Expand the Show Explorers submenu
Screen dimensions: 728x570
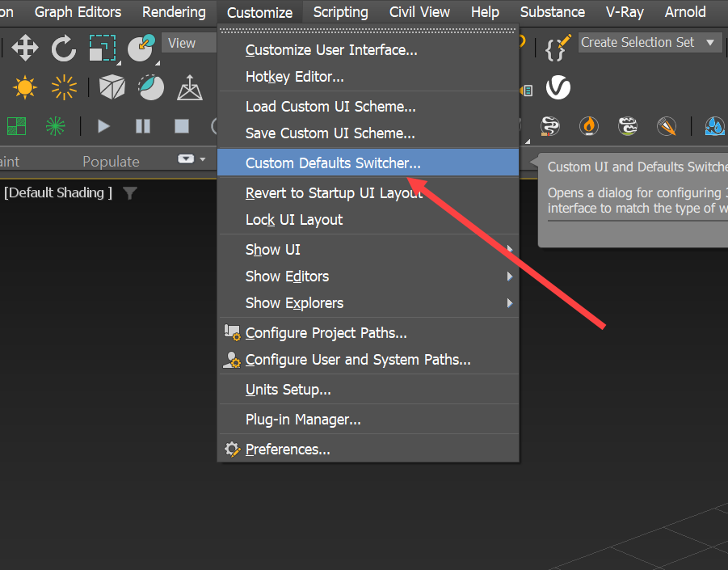point(368,303)
